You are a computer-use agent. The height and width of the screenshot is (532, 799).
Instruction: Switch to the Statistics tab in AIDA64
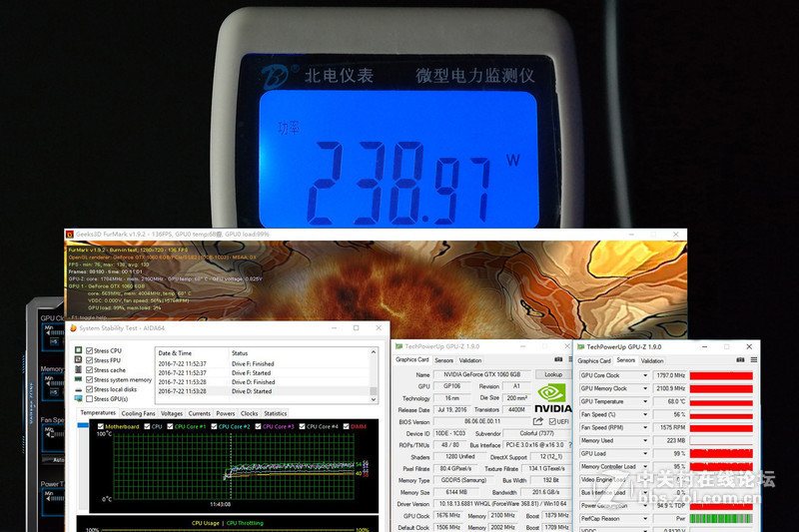[x=276, y=413]
